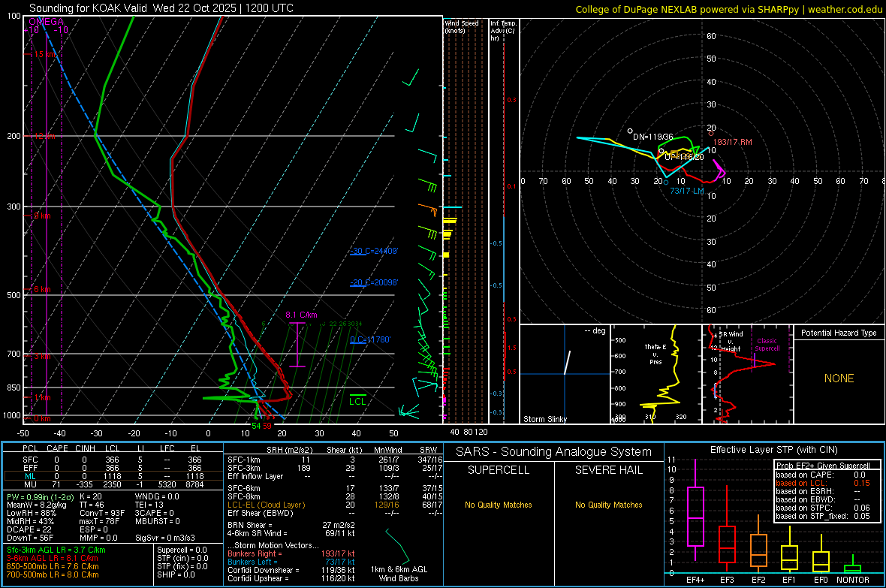This screenshot has height=588, width=886.
Task: Select the '193/17 RM' hodograph label
Action: click(732, 142)
